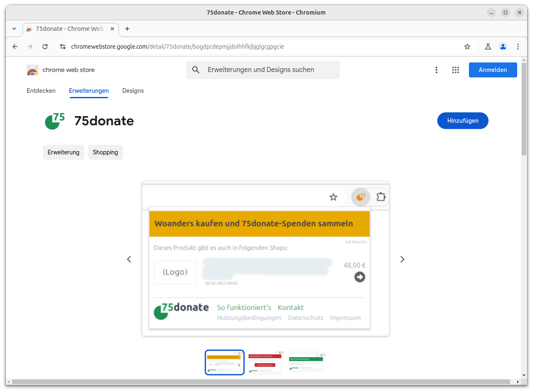The width and height of the screenshot is (533, 392).
Task: Focus the Erweiterungen und Designs suchen field
Action: tap(263, 70)
